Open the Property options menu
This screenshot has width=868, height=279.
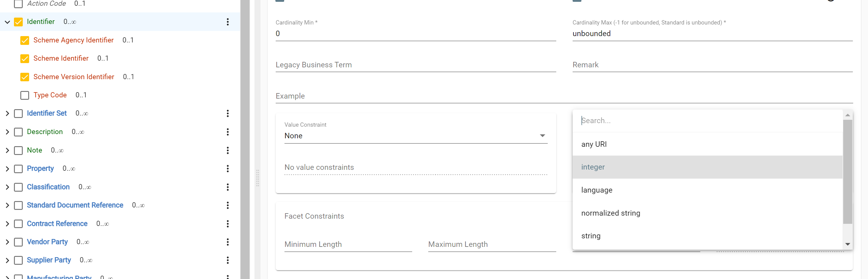228,169
